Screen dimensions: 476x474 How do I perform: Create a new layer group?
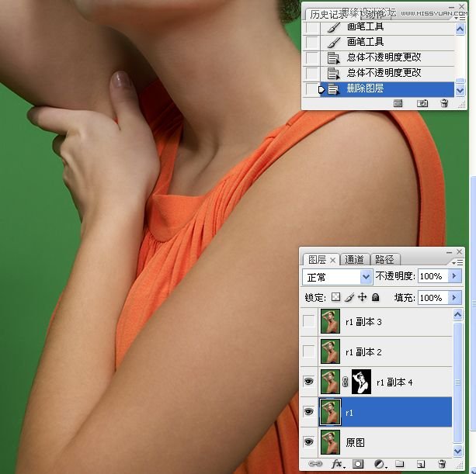point(400,464)
